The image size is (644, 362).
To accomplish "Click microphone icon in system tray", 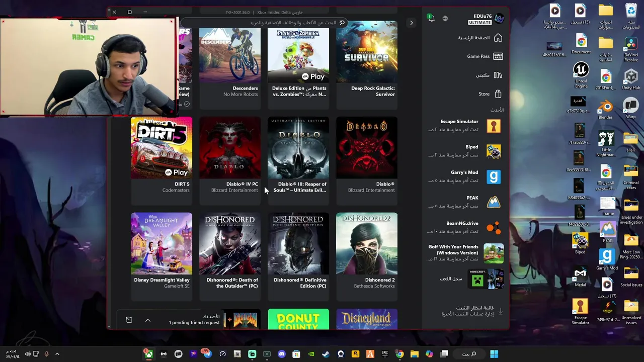I will point(46,354).
